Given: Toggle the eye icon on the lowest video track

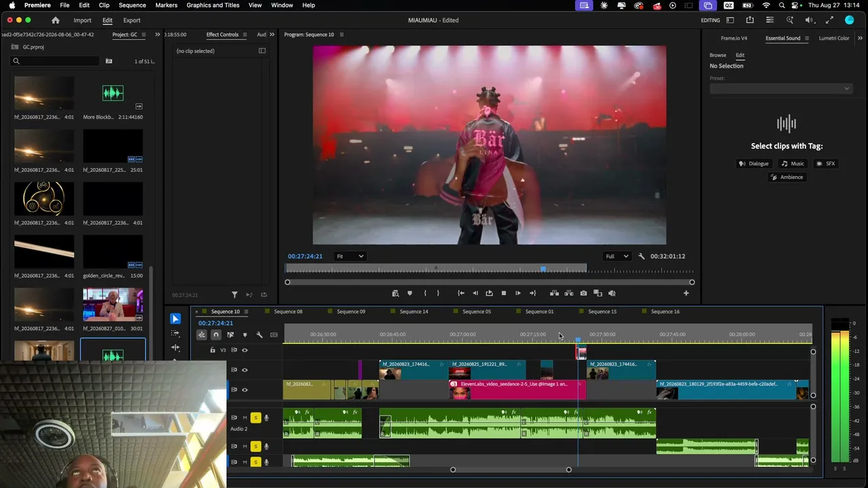Looking at the screenshot, I should (x=245, y=390).
